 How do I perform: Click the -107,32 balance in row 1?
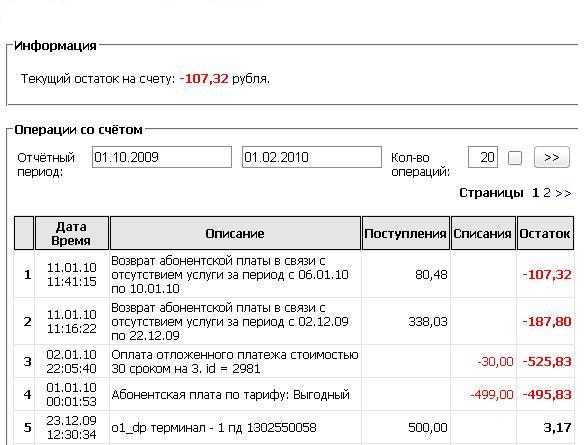pyautogui.click(x=547, y=274)
